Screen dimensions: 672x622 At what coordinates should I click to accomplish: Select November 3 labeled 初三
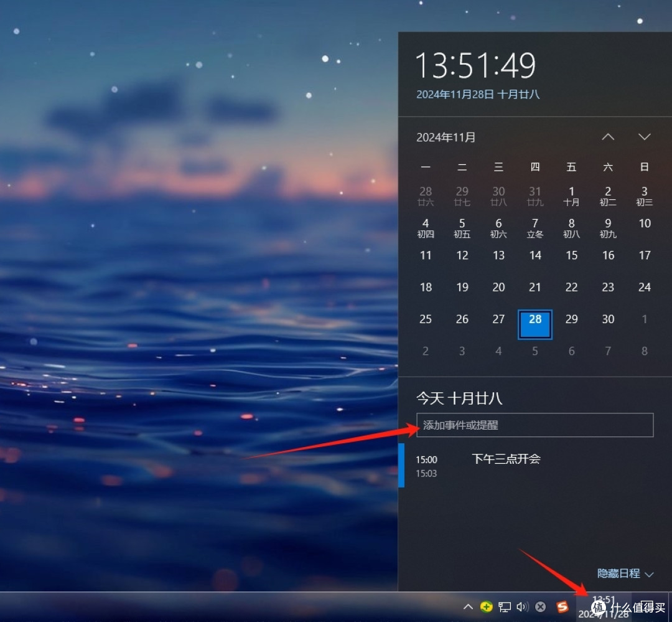(x=645, y=196)
